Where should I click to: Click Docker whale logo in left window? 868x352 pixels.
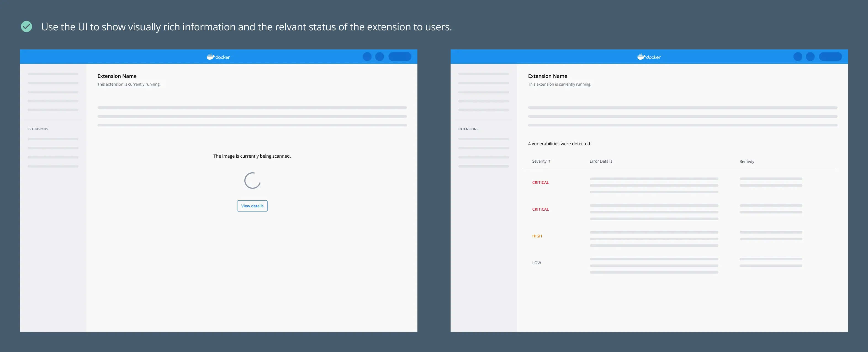[x=211, y=57]
